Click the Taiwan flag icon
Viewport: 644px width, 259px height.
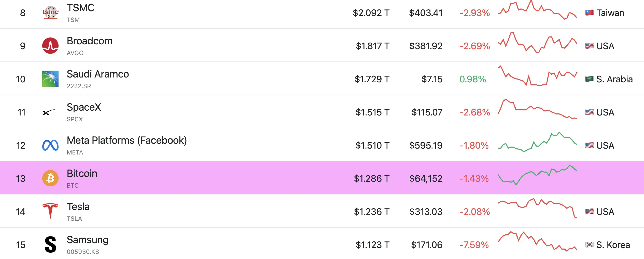589,13
